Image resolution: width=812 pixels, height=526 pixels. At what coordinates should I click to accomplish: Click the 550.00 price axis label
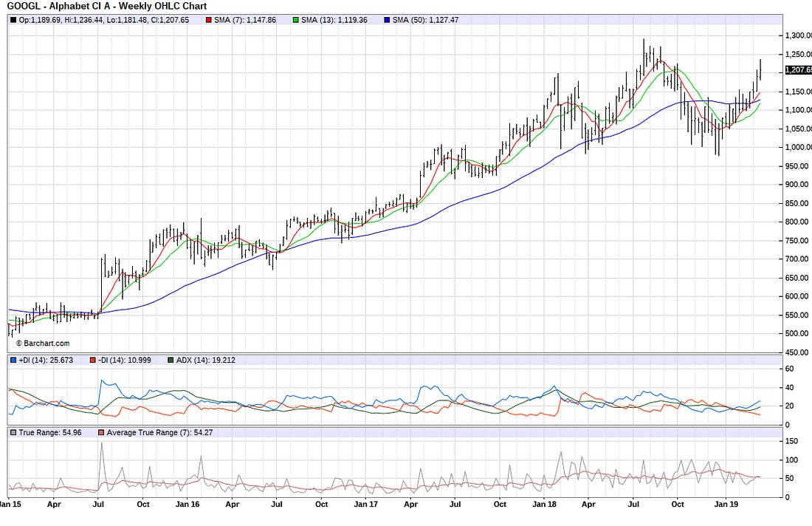[797, 315]
